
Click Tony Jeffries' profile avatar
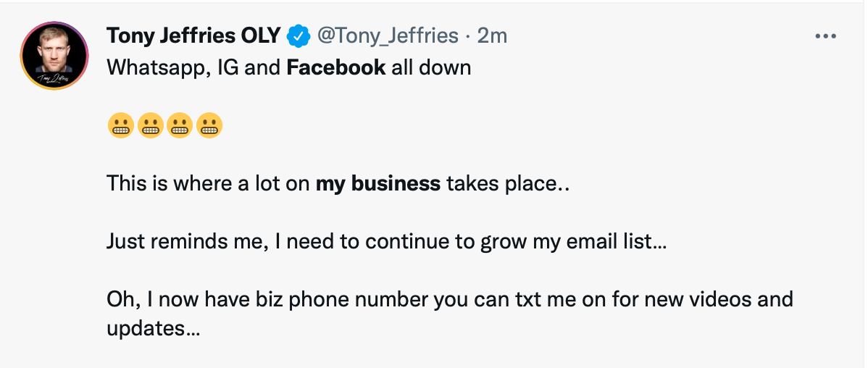[x=54, y=56]
